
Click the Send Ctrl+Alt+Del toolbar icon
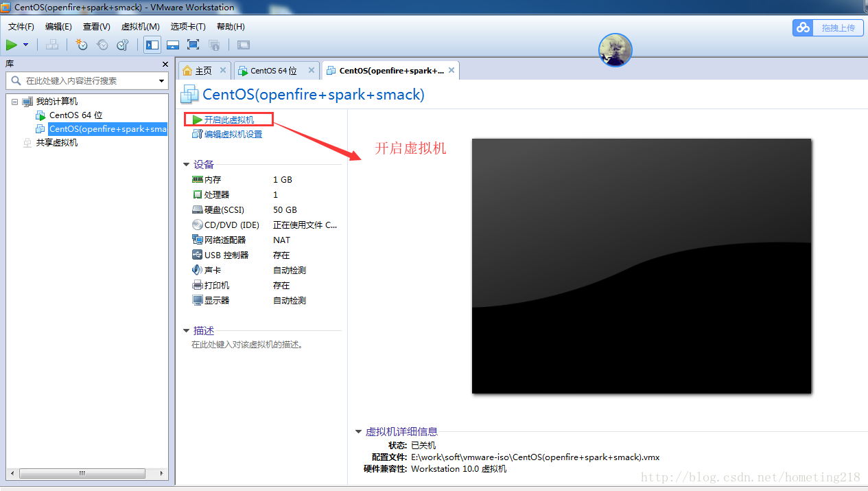(x=52, y=45)
